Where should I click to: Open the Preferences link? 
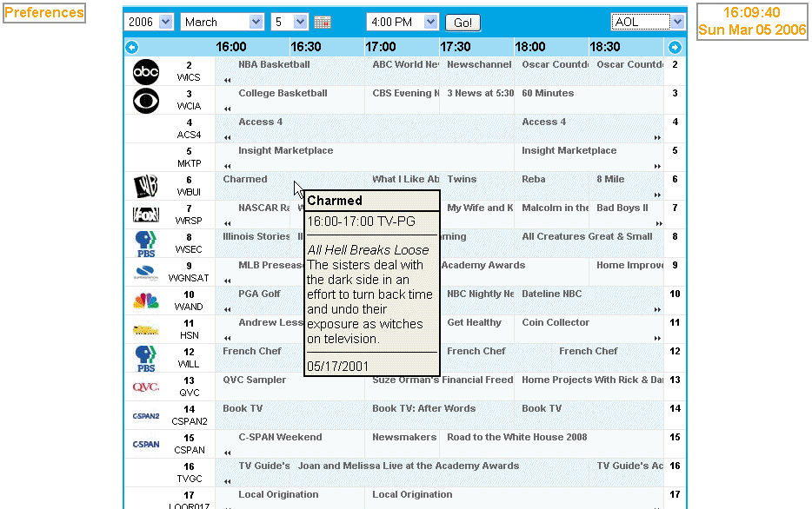[44, 12]
